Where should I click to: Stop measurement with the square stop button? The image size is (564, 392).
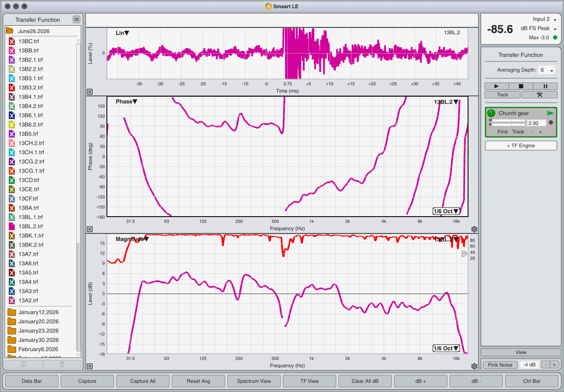coord(521,86)
